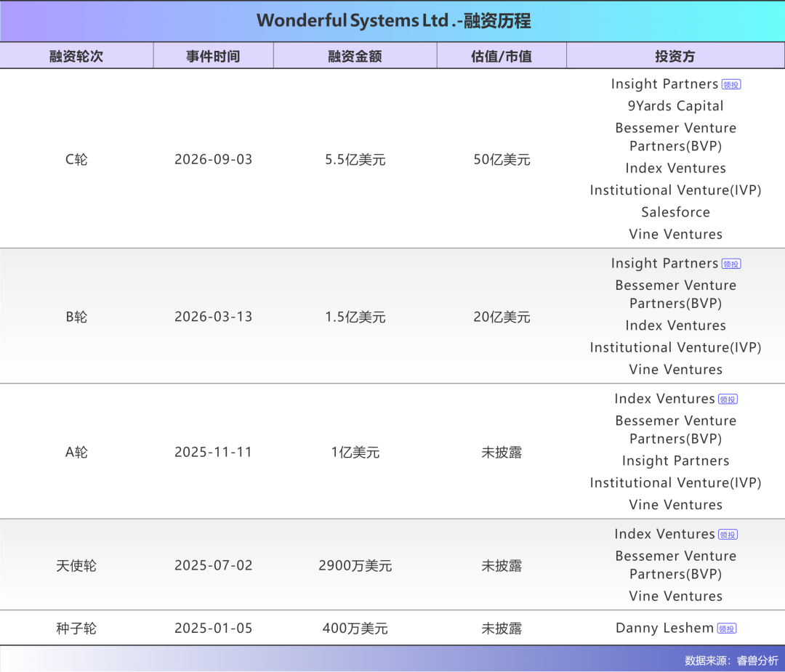Open Institutional Venture(IVP) in A轮
This screenshot has height=672, width=785.
point(675,483)
